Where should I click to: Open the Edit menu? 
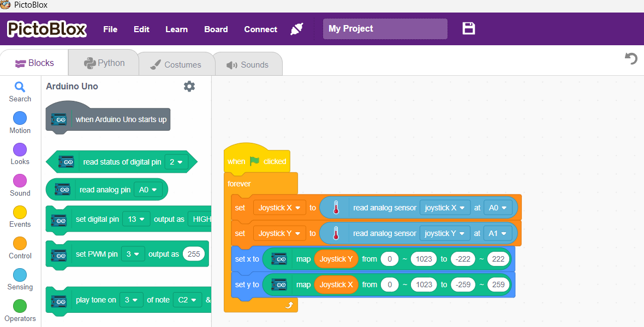(x=141, y=29)
